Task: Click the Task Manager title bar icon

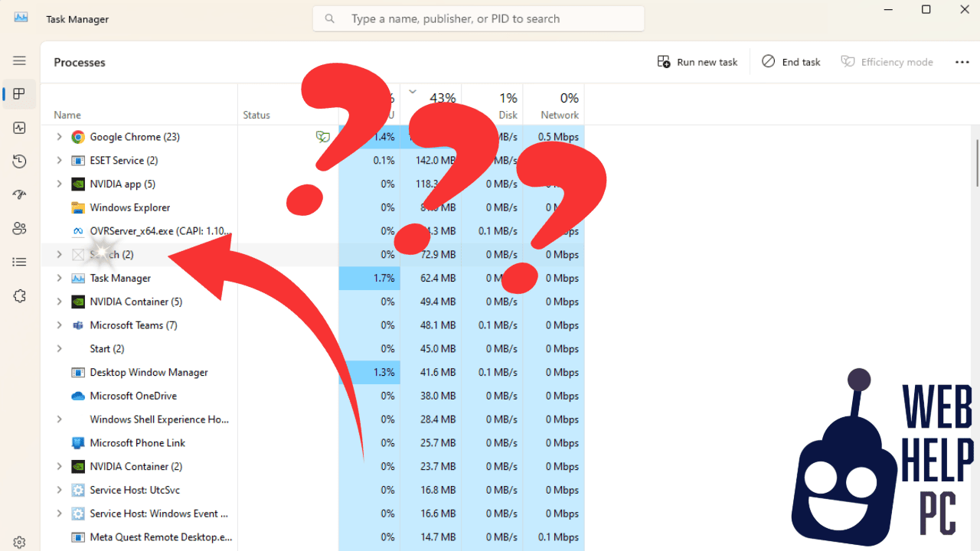Action: (21, 18)
